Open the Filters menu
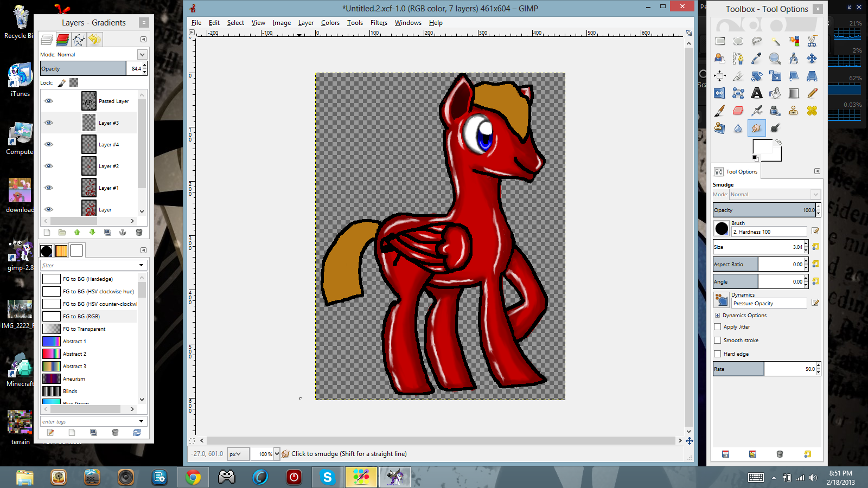The width and height of the screenshot is (868, 488). tap(379, 23)
